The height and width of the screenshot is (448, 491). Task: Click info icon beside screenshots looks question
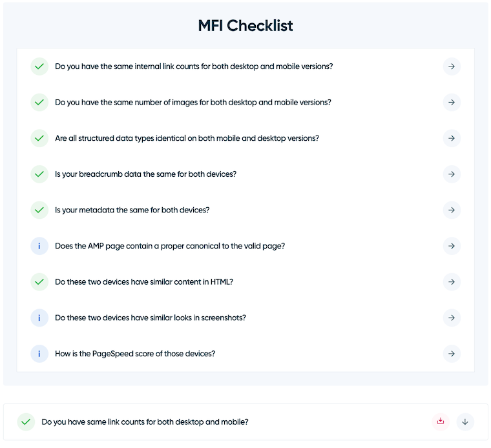click(x=39, y=318)
